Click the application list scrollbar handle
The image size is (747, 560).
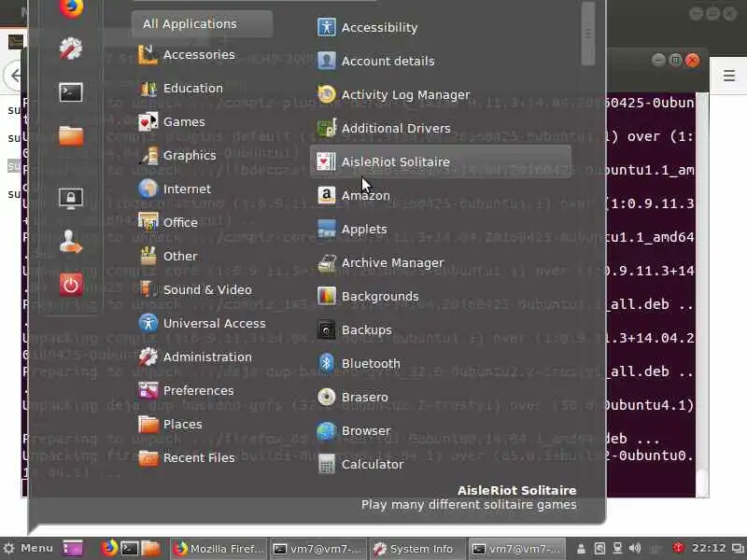point(588,34)
